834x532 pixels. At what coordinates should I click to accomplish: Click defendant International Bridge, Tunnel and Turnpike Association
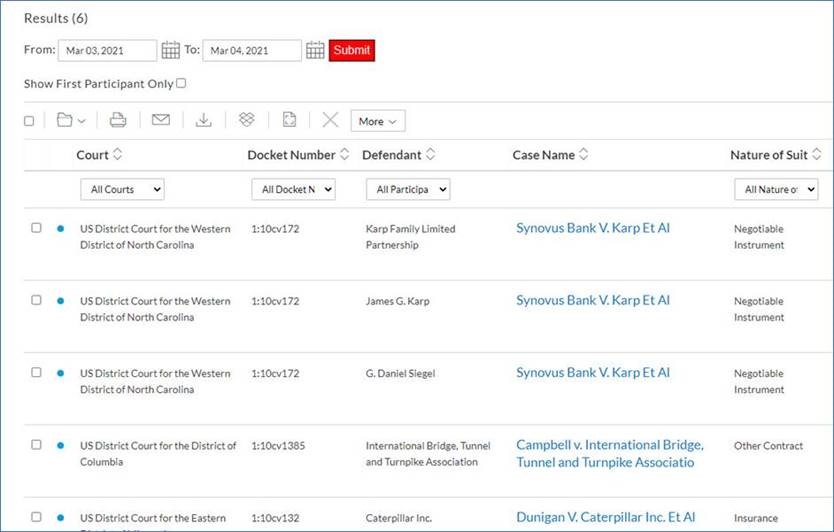point(428,454)
